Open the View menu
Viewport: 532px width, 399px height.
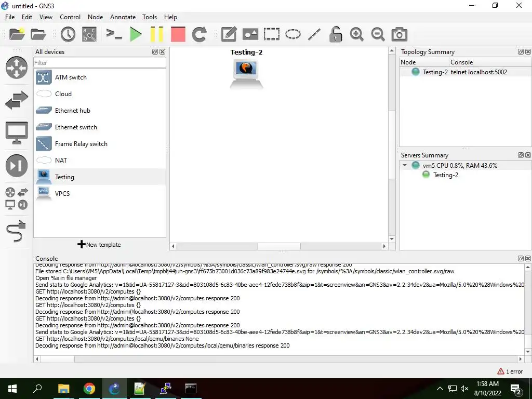tap(46, 17)
